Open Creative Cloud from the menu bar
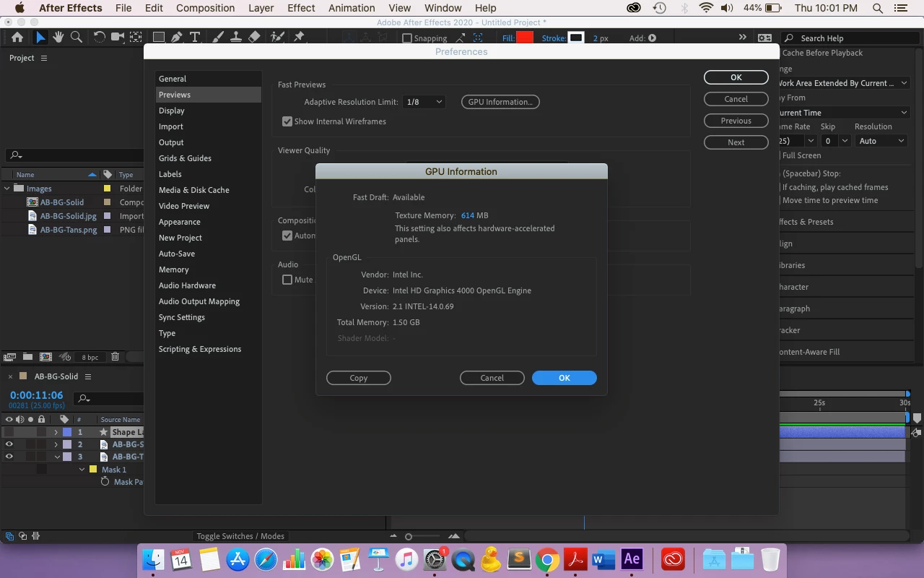The image size is (924, 578). click(x=634, y=8)
